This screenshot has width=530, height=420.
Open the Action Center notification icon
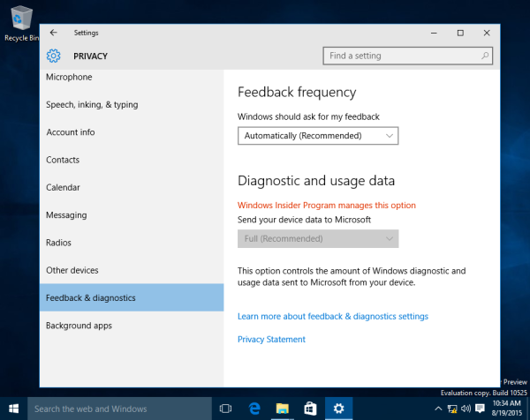480,409
